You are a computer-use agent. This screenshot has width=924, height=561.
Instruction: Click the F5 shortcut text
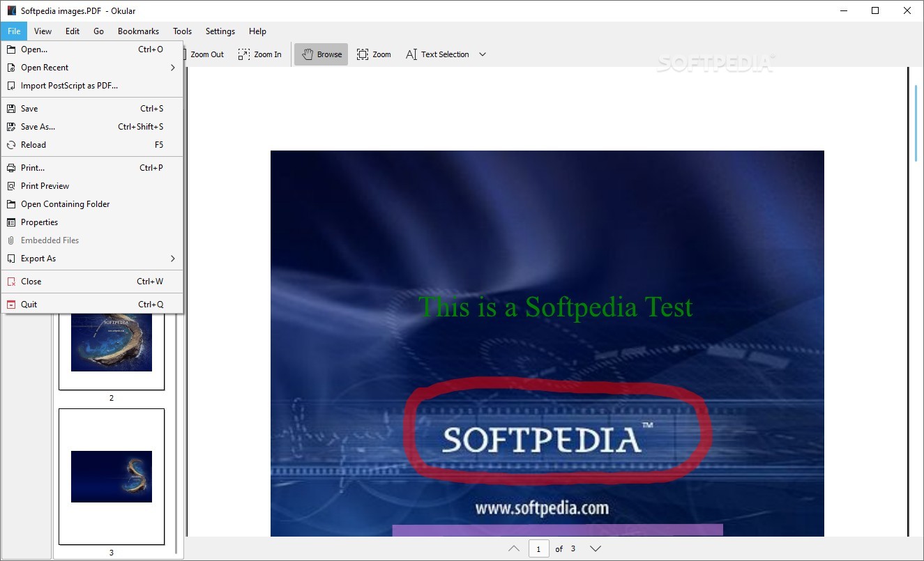coord(159,145)
